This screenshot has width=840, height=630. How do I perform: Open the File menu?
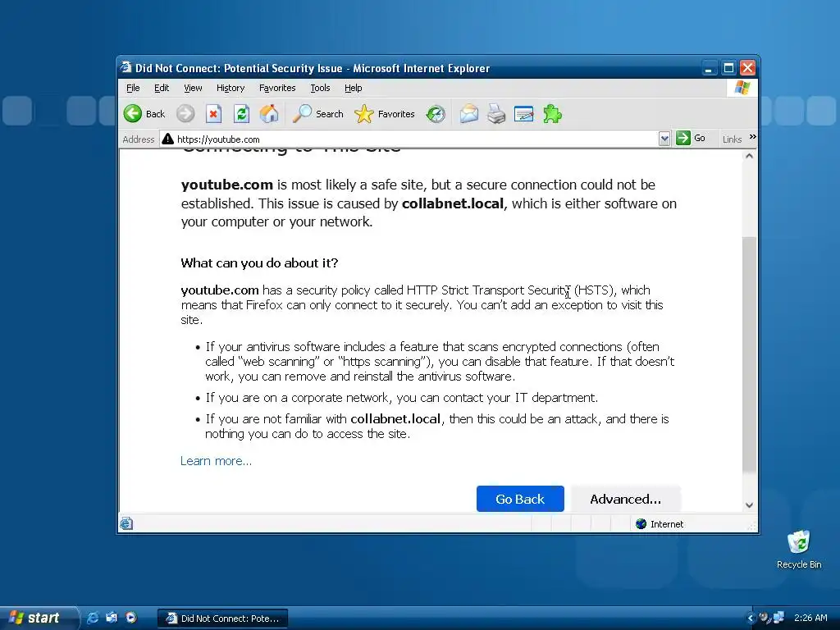coord(133,88)
